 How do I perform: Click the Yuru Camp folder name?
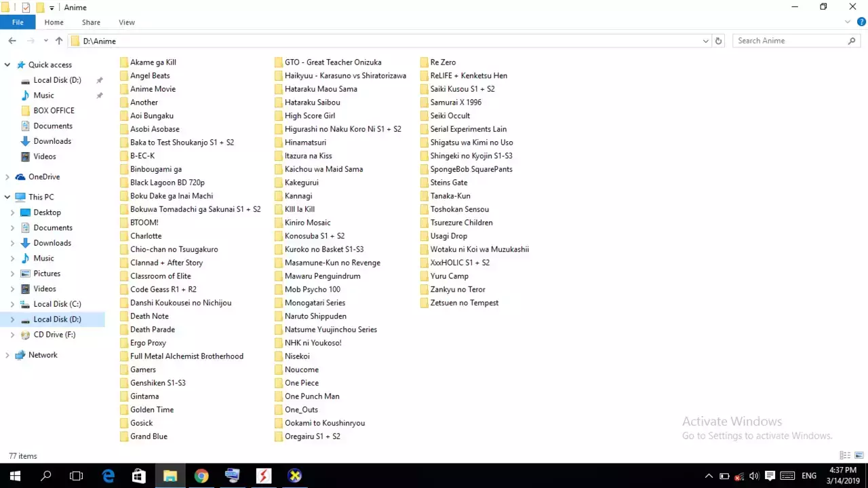(x=449, y=276)
